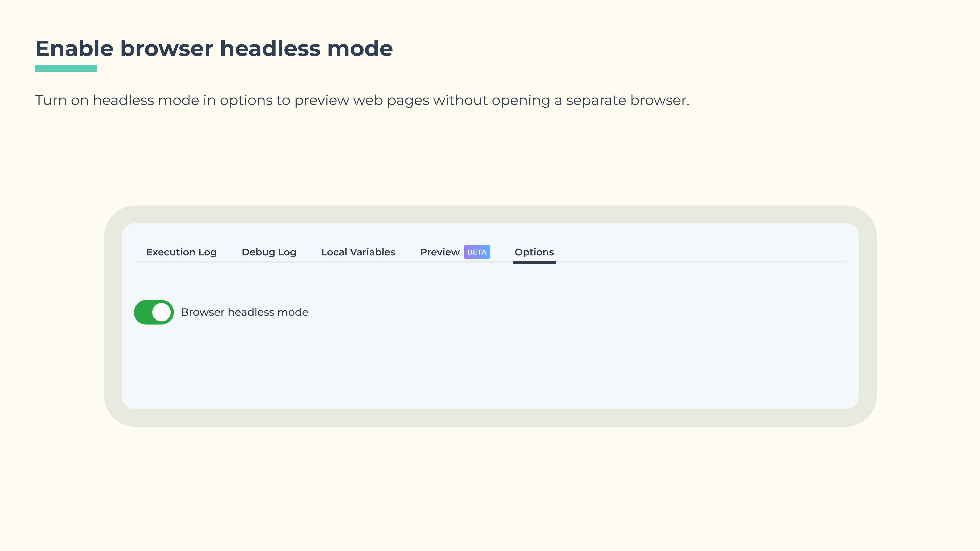Click the word "Log" in Execution Log
980x551 pixels.
(207, 252)
